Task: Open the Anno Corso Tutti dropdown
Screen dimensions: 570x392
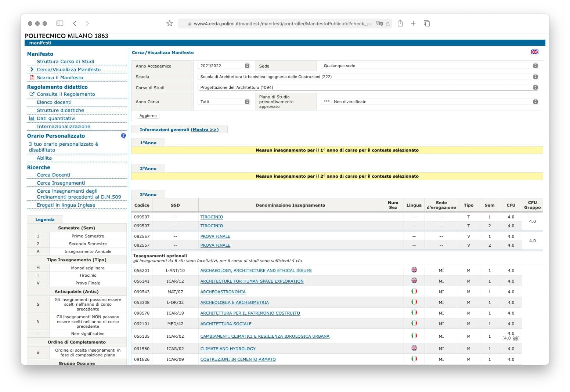Action: (x=224, y=102)
